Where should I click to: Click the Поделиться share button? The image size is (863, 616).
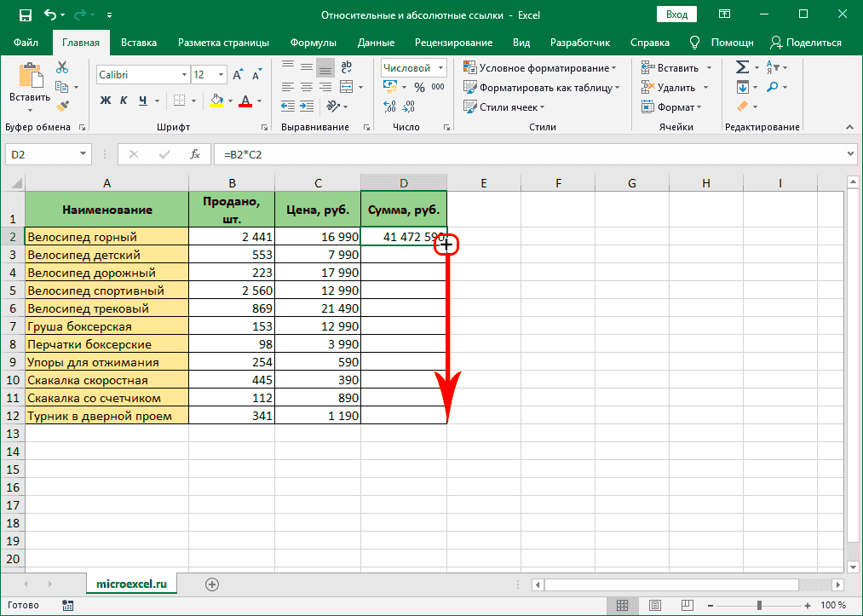point(806,43)
